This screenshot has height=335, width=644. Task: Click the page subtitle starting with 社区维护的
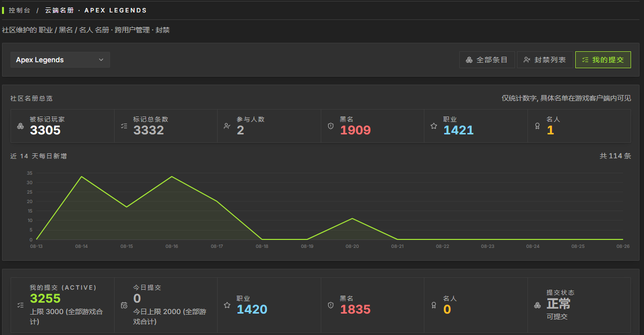tap(86, 30)
